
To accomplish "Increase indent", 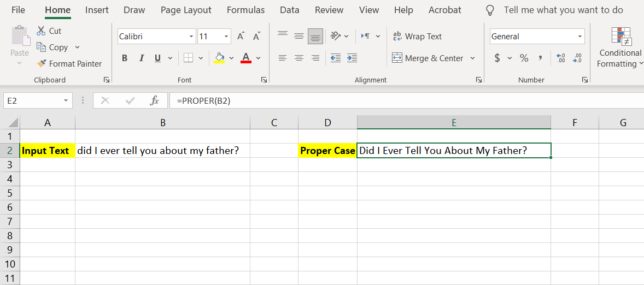I will coord(352,58).
